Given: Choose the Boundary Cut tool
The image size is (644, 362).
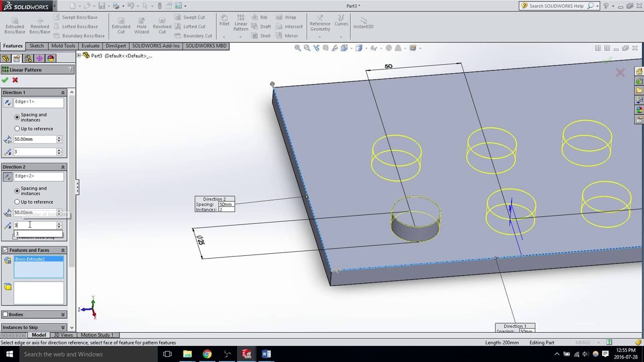Looking at the screenshot, I should pyautogui.click(x=193, y=36).
